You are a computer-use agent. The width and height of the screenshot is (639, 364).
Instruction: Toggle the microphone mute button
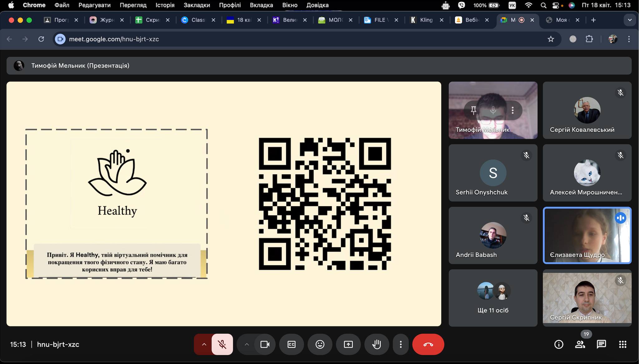click(x=222, y=344)
